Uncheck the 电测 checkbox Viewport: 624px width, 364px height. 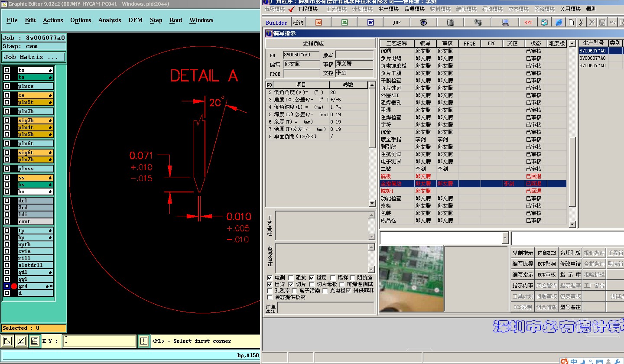point(270,278)
